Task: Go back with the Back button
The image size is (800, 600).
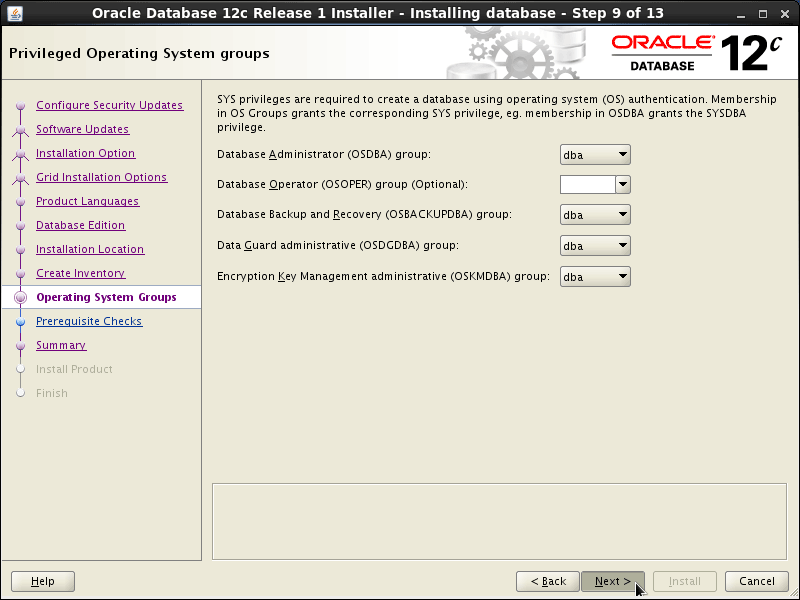Action: [x=548, y=581]
